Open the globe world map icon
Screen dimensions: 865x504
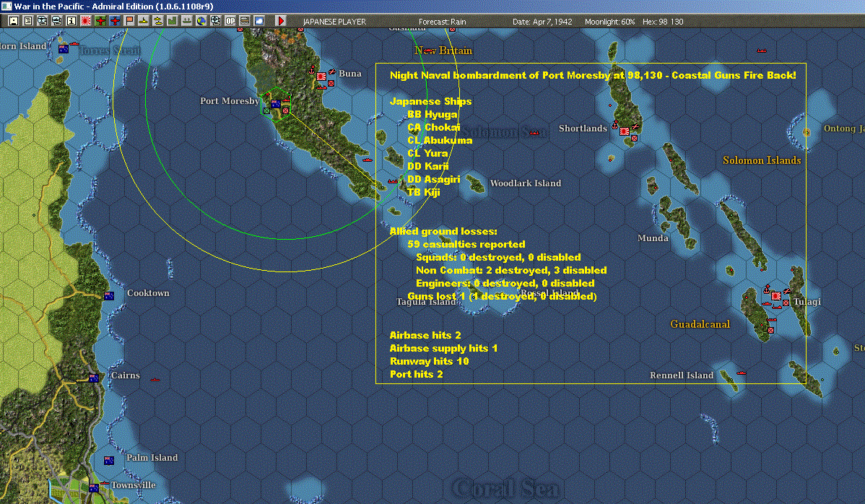[x=201, y=21]
